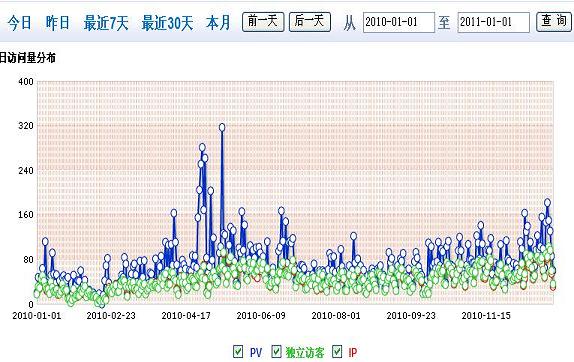Click the last PV peak near December
574x362 pixels.
[547, 202]
